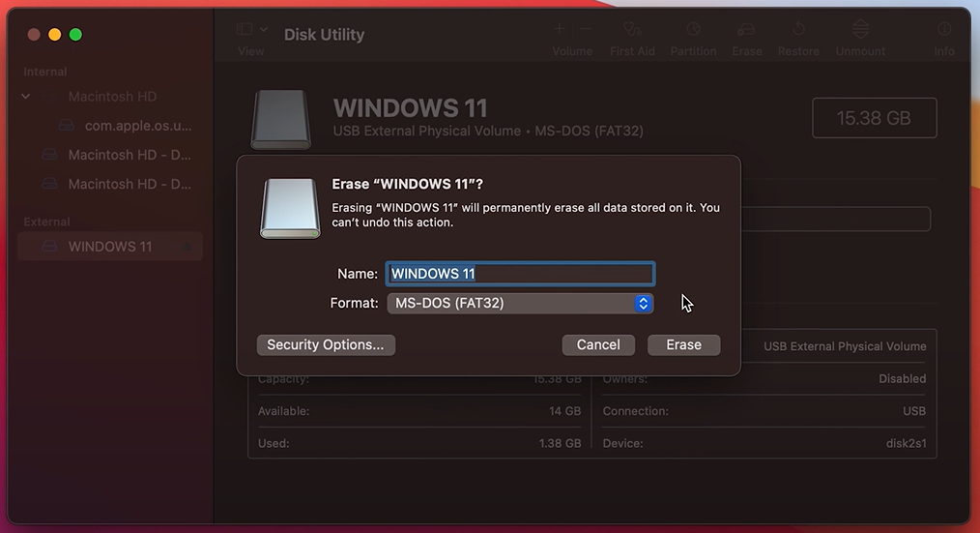Viewport: 980px width, 533px height.
Task: Click the Partition toolbar icon
Action: pyautogui.click(x=693, y=29)
